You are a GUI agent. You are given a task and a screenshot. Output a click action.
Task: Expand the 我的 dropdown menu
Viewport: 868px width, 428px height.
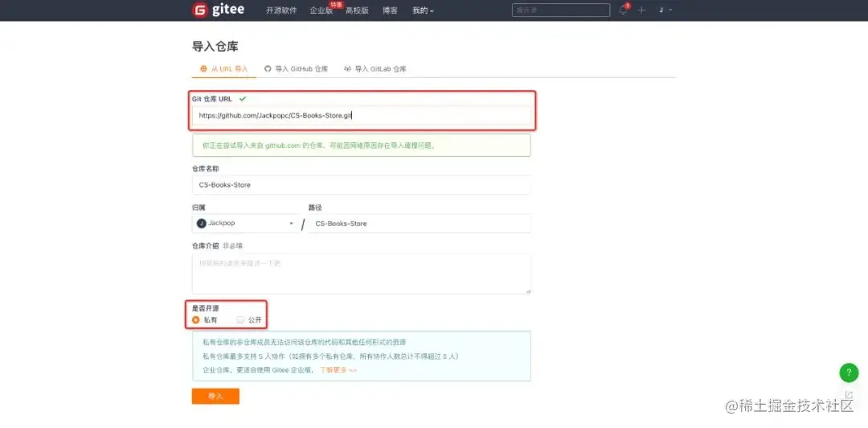[423, 10]
